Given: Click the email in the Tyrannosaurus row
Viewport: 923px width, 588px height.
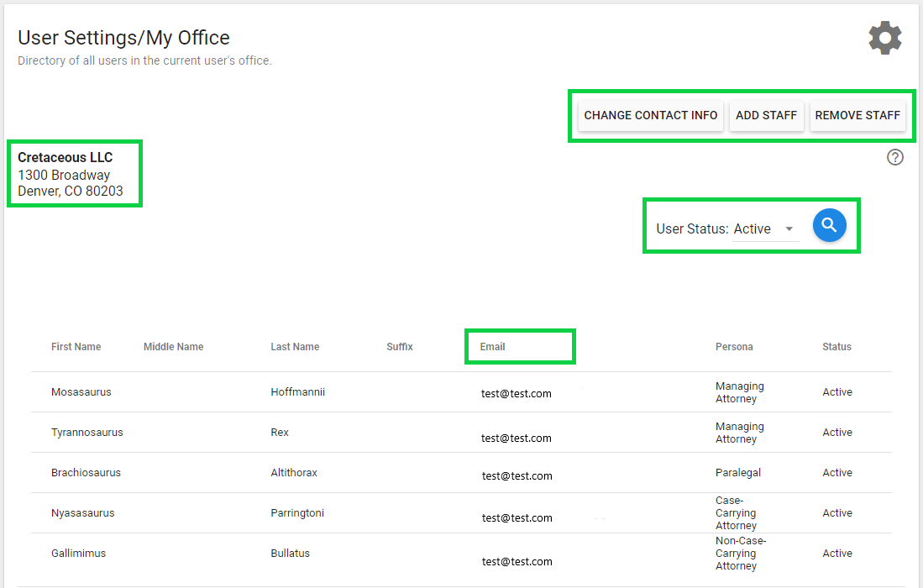Looking at the screenshot, I should [517, 438].
